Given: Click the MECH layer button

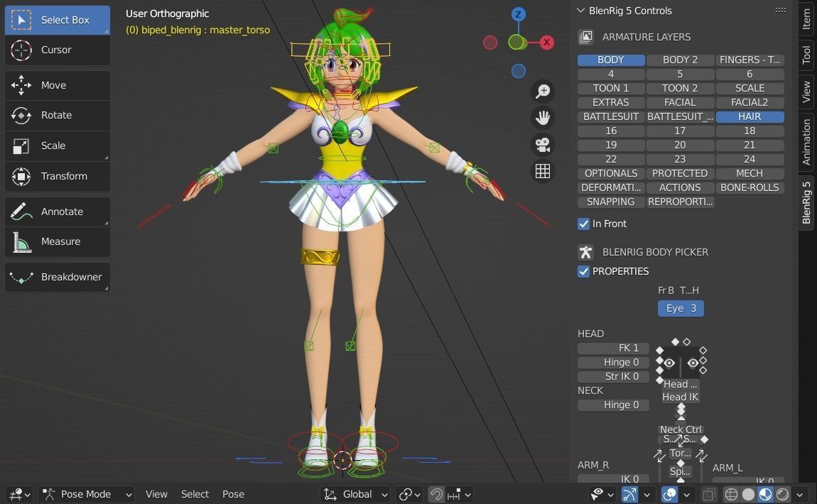Looking at the screenshot, I should [x=750, y=173].
